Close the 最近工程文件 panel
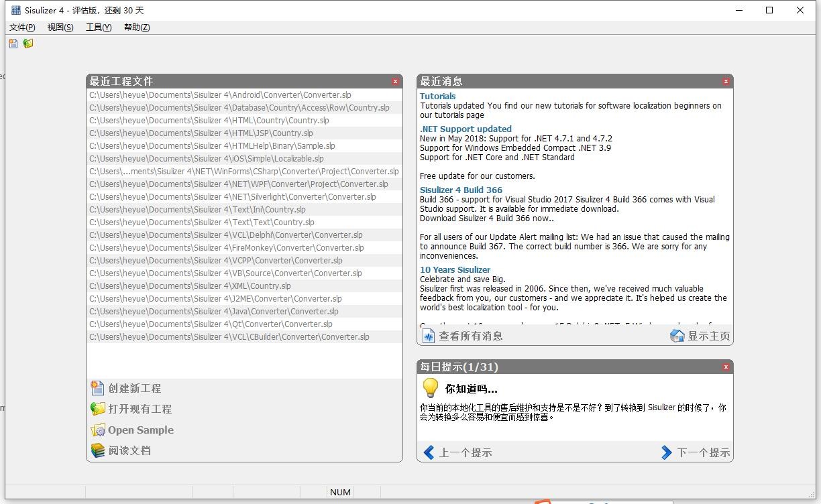821x504 pixels. 395,81
